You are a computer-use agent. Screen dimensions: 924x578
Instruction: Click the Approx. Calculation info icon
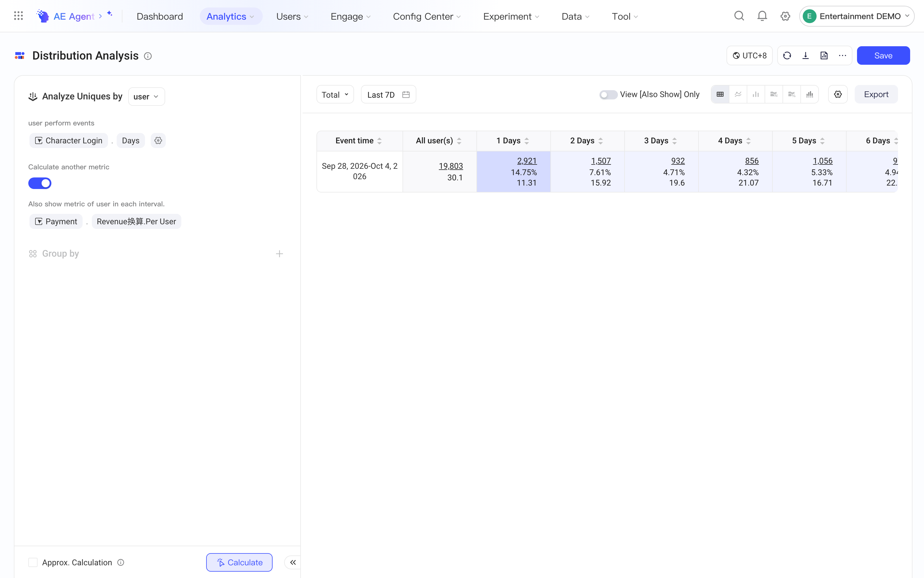click(121, 562)
